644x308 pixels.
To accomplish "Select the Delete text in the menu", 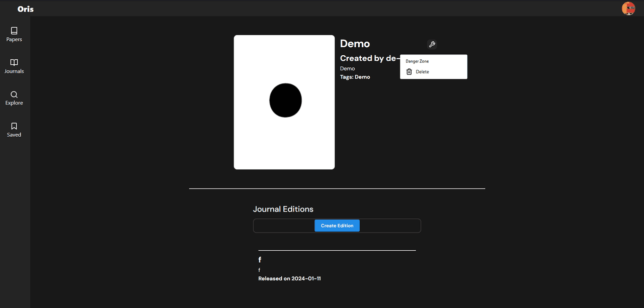I will 422,72.
